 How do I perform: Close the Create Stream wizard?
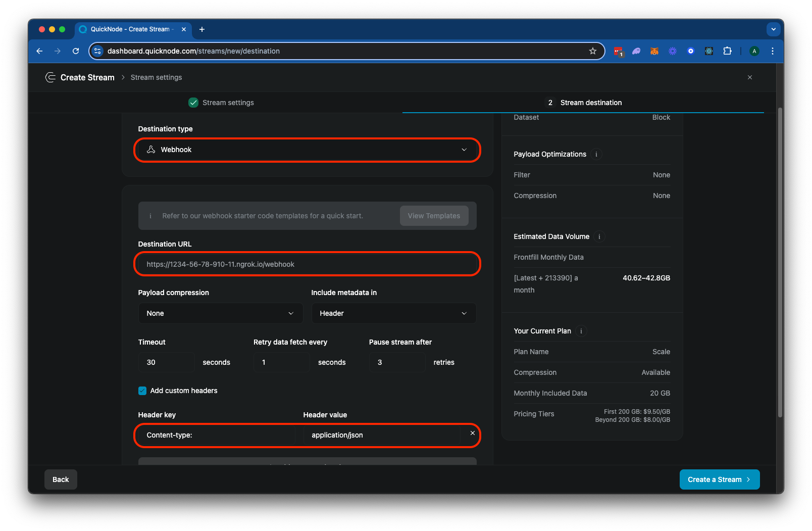(750, 77)
